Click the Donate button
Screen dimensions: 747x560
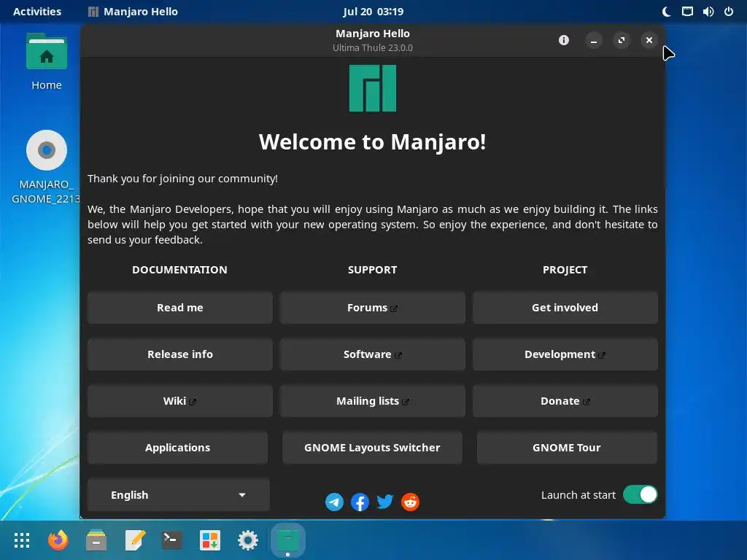point(565,401)
